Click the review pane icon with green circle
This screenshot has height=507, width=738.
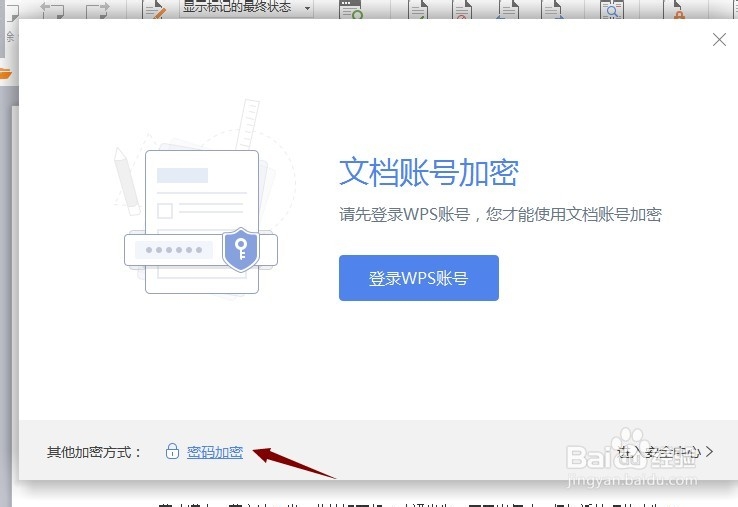[351, 9]
